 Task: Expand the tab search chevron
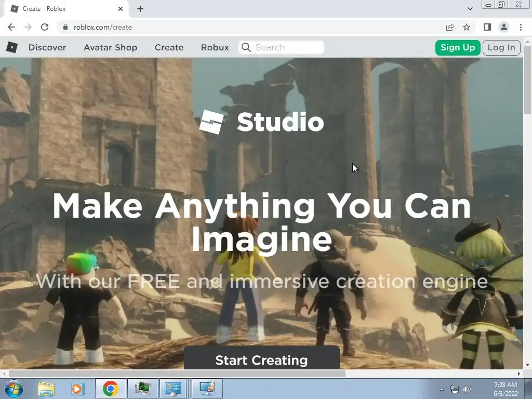tap(470, 9)
